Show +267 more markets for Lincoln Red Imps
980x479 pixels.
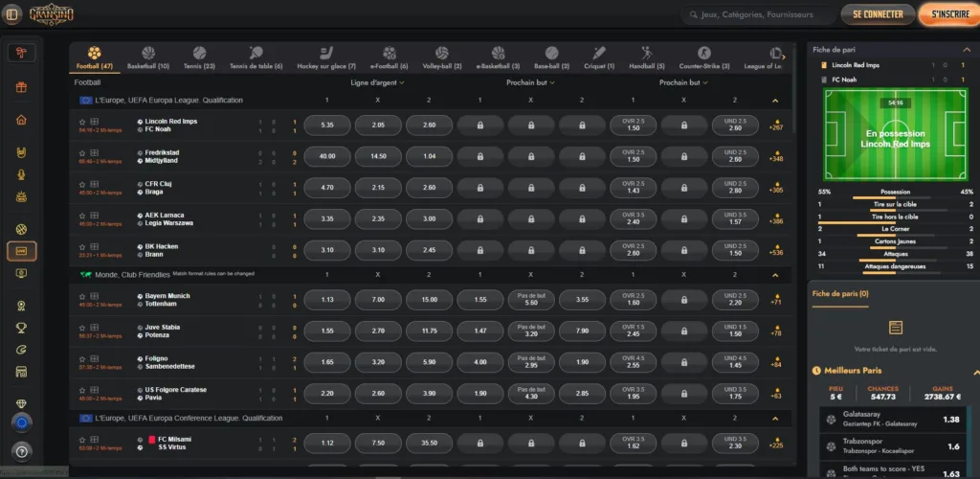pos(776,125)
